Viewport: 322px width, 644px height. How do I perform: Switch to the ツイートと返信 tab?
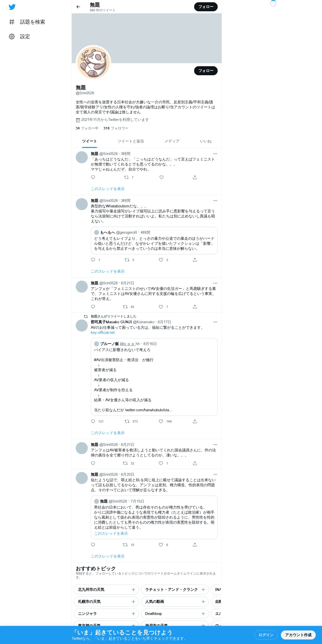[x=131, y=141]
